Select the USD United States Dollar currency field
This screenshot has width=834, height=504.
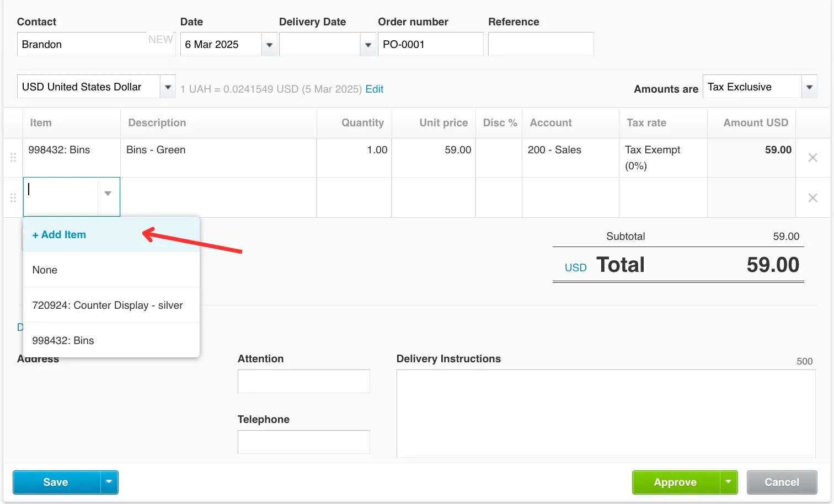[89, 87]
